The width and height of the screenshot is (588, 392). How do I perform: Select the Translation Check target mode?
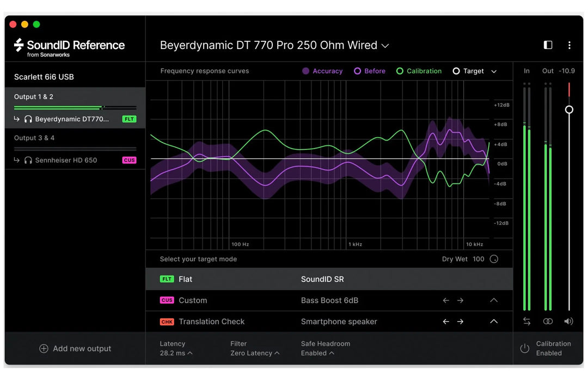[329, 321]
